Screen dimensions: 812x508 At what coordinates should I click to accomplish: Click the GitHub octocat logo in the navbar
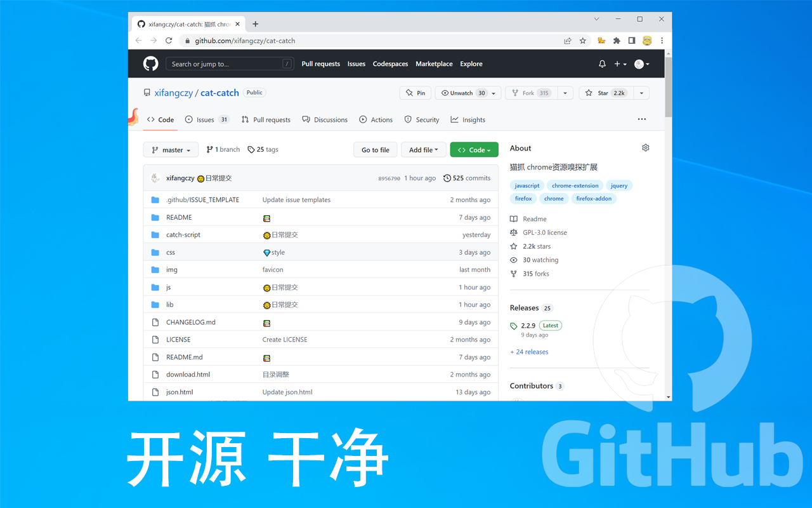click(150, 63)
